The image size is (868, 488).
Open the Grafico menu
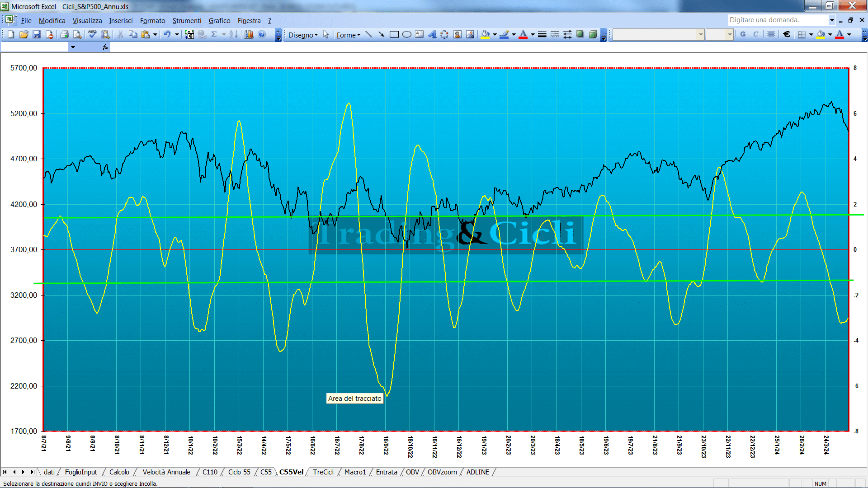(219, 21)
